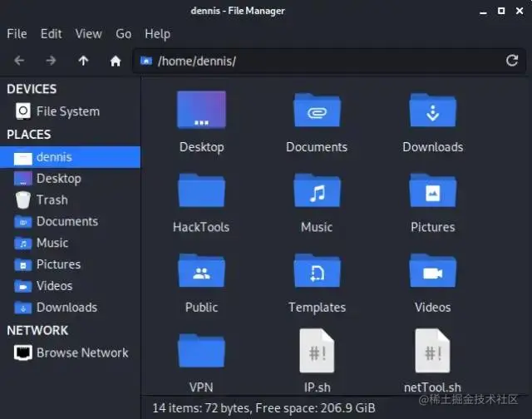Select Documents in the sidebar places
Screen dimensions: 532x419
70,221
